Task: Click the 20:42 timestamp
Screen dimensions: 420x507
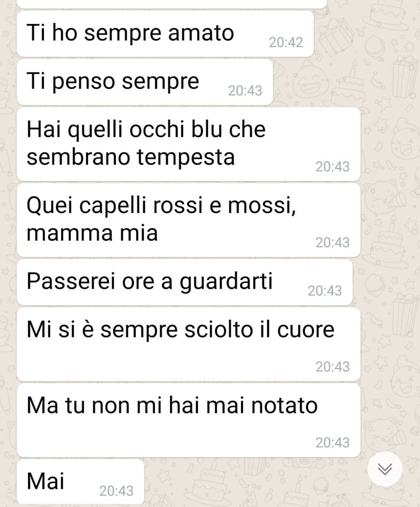Action: point(286,42)
